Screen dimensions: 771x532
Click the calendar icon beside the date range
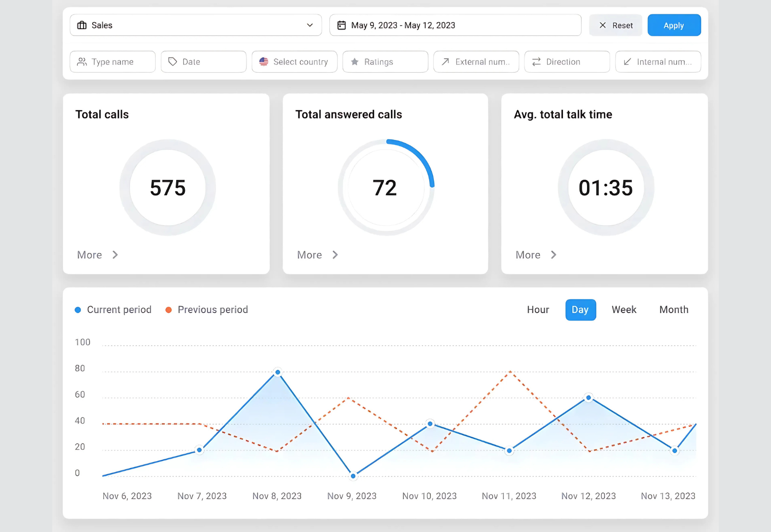[x=341, y=25]
